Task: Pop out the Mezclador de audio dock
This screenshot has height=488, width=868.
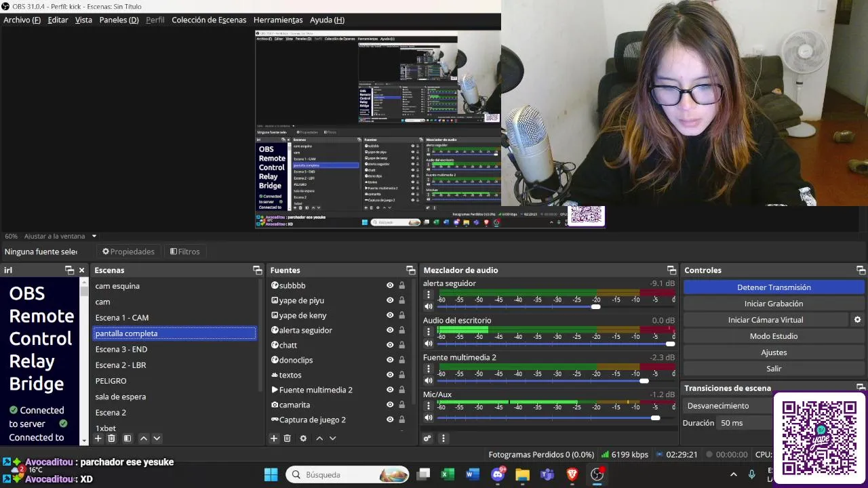Action: point(671,270)
